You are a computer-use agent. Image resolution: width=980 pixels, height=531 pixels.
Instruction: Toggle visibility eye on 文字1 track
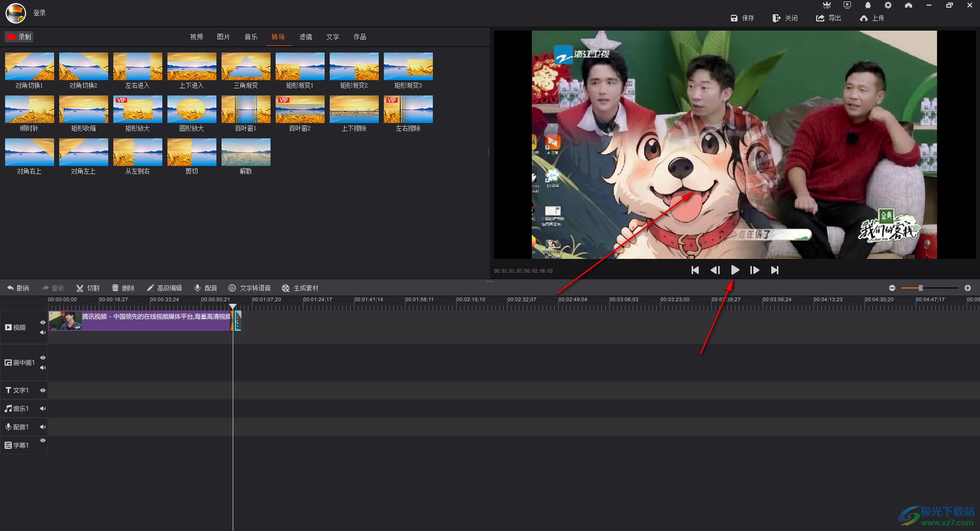pyautogui.click(x=43, y=390)
